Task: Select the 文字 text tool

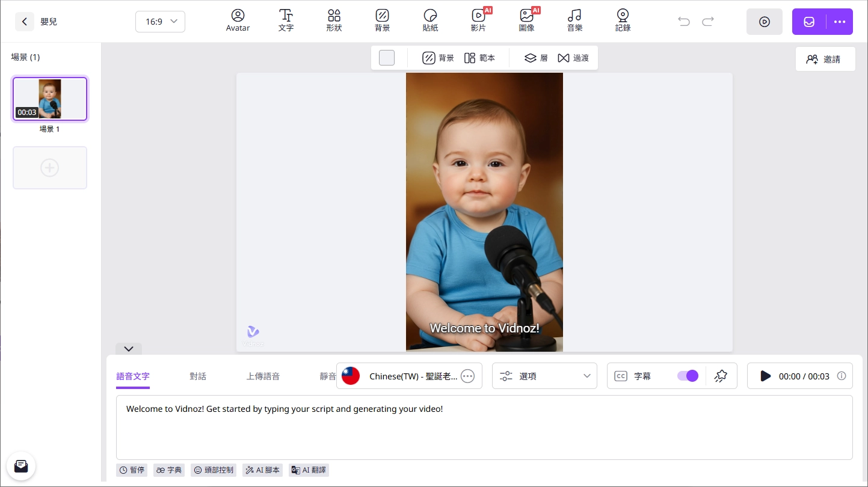Action: coord(286,20)
